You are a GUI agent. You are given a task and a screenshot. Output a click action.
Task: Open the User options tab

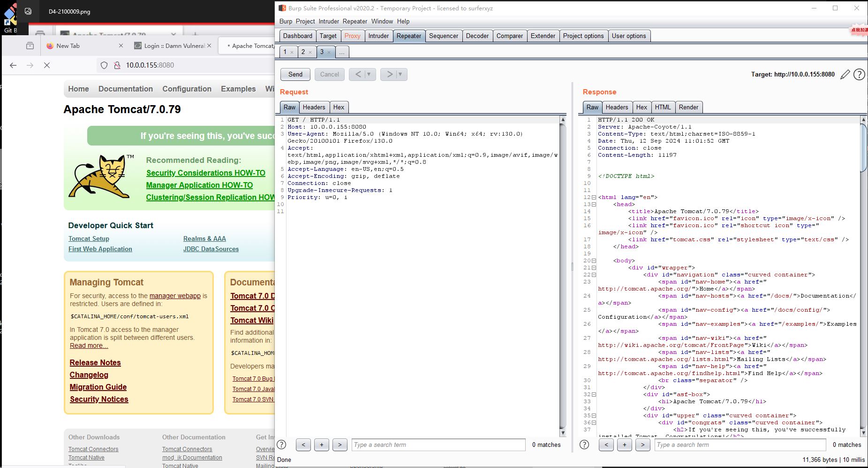click(x=629, y=36)
